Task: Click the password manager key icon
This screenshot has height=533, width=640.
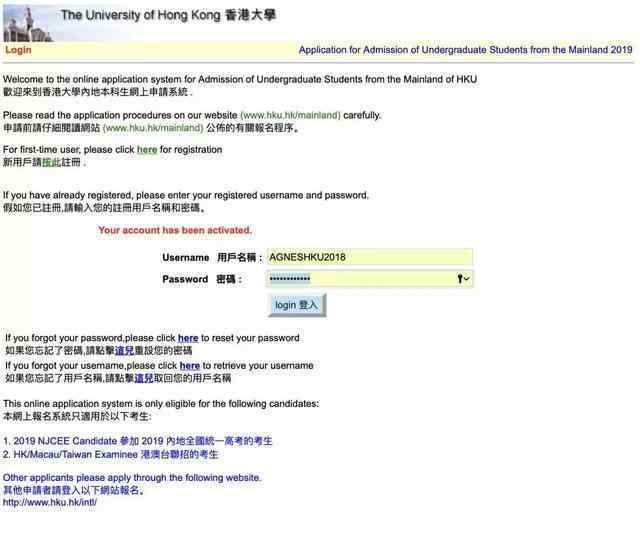Action: coord(463,279)
